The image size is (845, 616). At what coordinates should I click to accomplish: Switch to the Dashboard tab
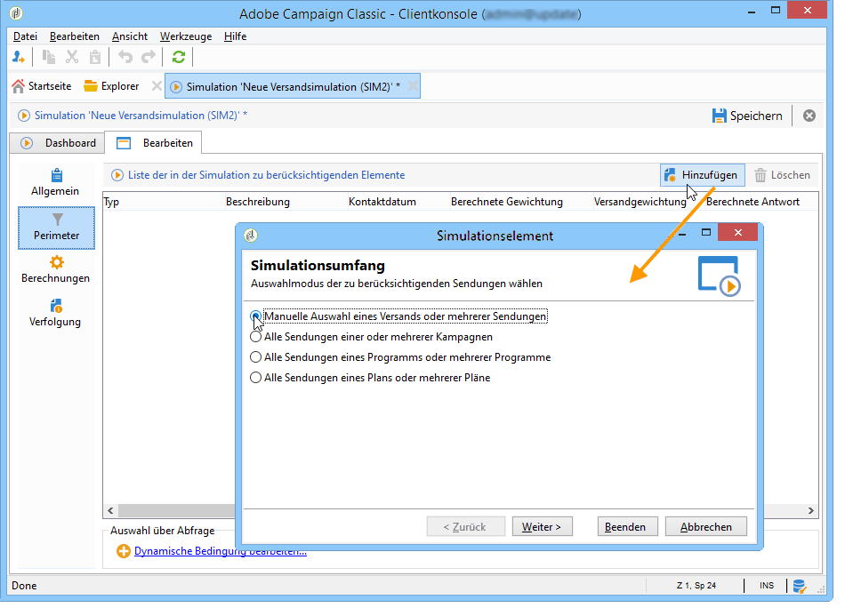(58, 143)
